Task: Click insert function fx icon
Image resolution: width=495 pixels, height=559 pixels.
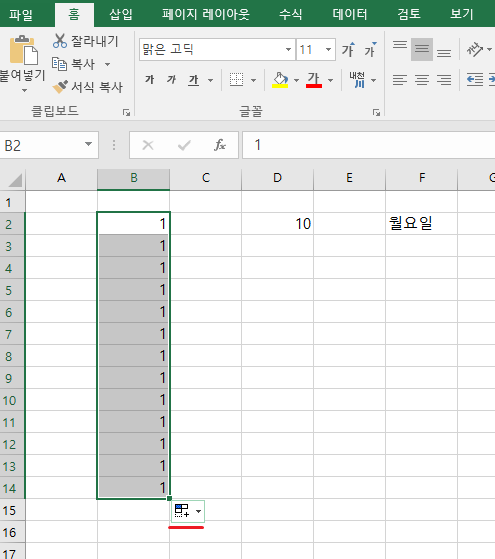Action: pyautogui.click(x=220, y=145)
